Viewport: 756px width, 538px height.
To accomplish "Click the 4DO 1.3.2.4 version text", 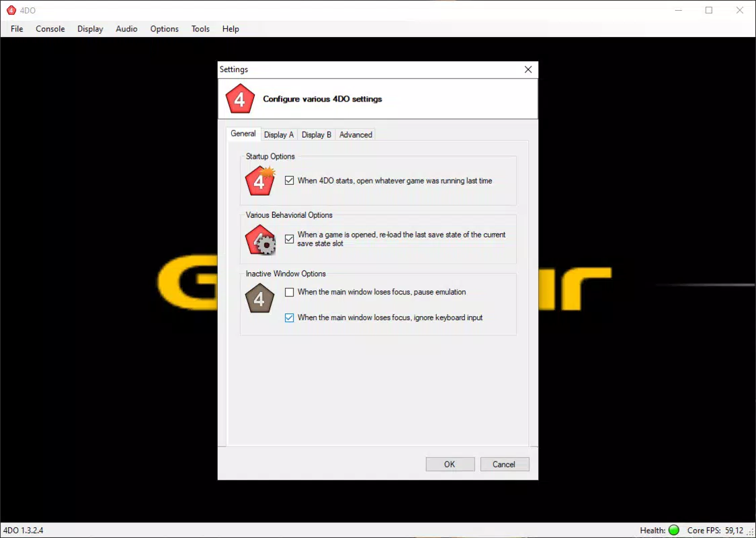I will pyautogui.click(x=23, y=531).
